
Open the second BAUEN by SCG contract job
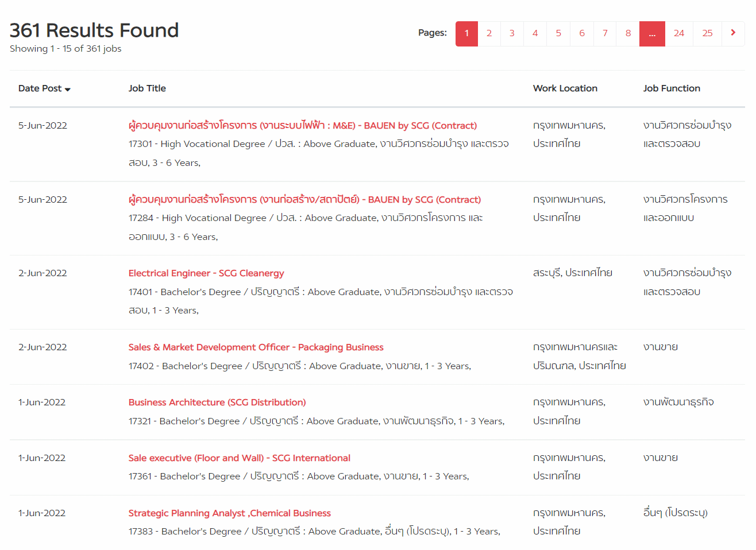304,200
